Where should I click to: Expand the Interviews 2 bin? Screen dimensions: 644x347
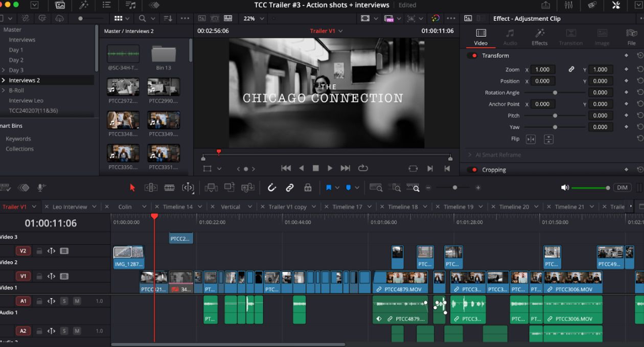click(4, 80)
